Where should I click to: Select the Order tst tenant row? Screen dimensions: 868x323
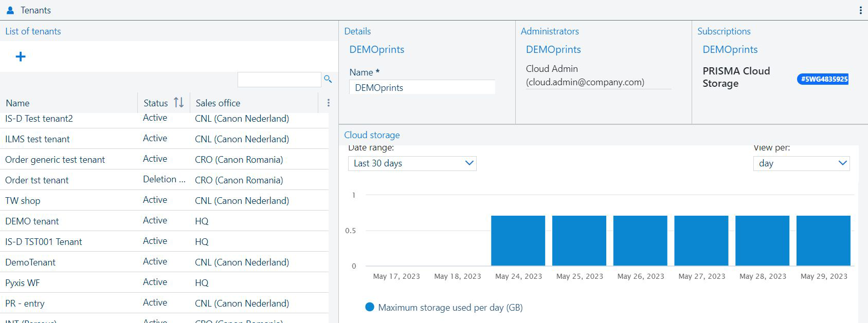click(37, 180)
